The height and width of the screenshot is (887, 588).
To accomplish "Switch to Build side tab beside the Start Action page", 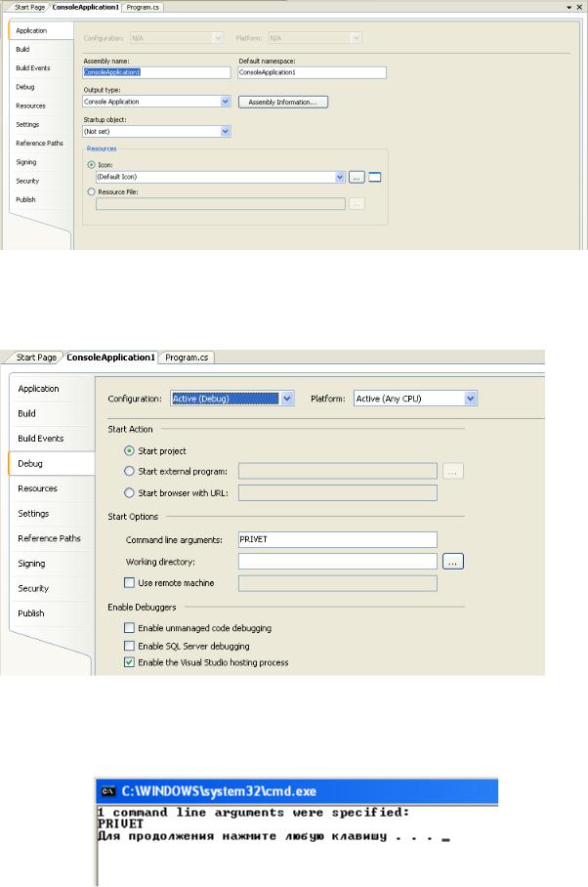I will tap(26, 413).
